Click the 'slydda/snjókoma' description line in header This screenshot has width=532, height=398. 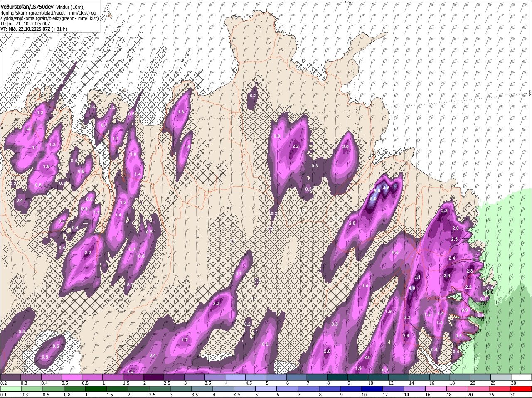click(49, 18)
